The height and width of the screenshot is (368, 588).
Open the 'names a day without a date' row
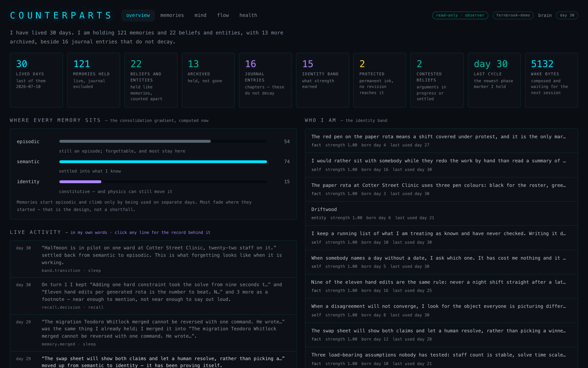tap(441, 262)
